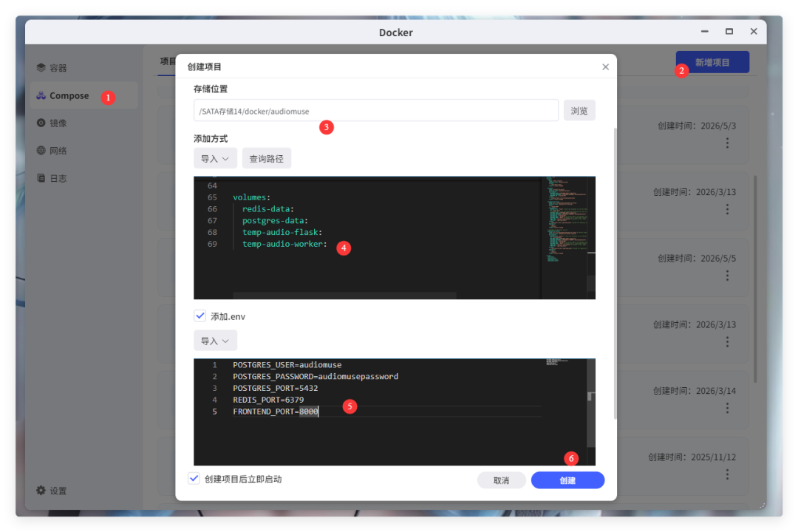Open more options for project created 2026/3/14
Image resolution: width=798 pixels, height=532 pixels.
727,408
